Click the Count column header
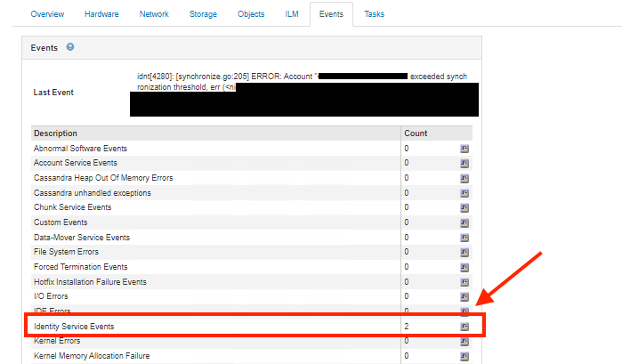Screen dimensions: 622x364 click(x=416, y=133)
